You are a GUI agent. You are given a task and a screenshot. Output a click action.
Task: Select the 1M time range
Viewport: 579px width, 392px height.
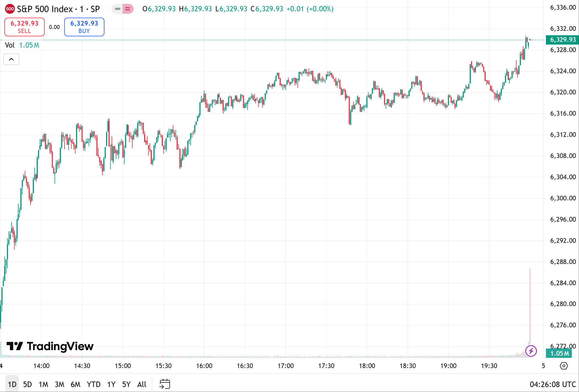43,384
